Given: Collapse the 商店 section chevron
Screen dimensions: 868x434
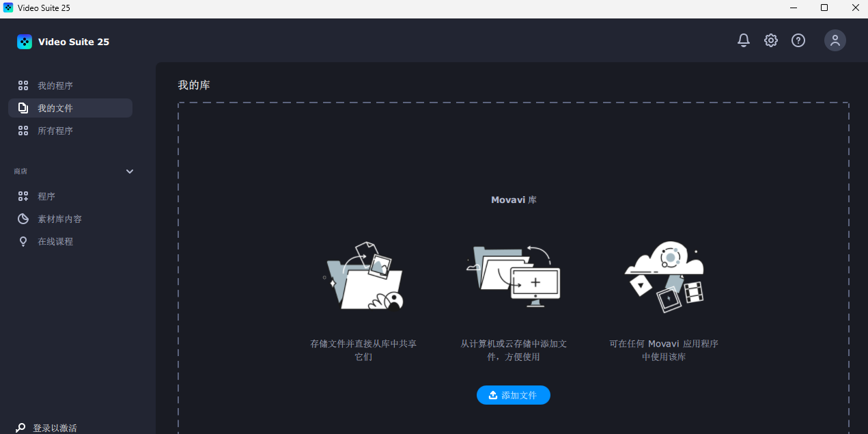Looking at the screenshot, I should (130, 172).
